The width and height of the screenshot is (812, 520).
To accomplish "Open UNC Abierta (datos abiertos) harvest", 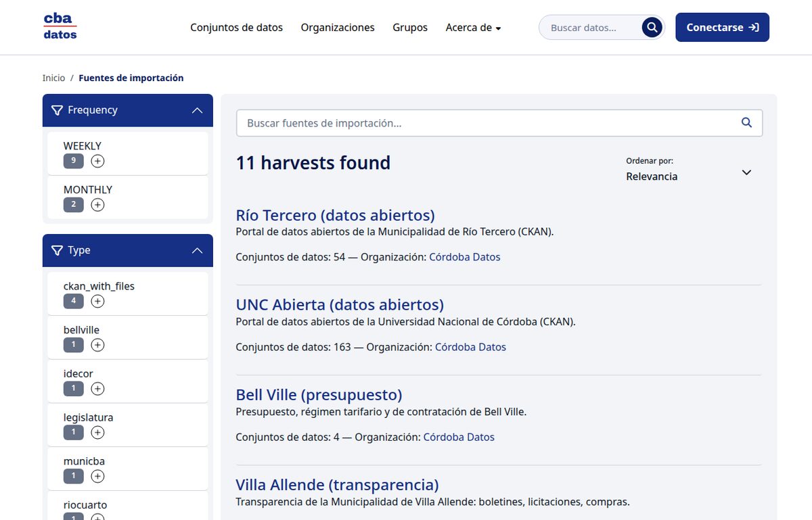I will click(340, 305).
